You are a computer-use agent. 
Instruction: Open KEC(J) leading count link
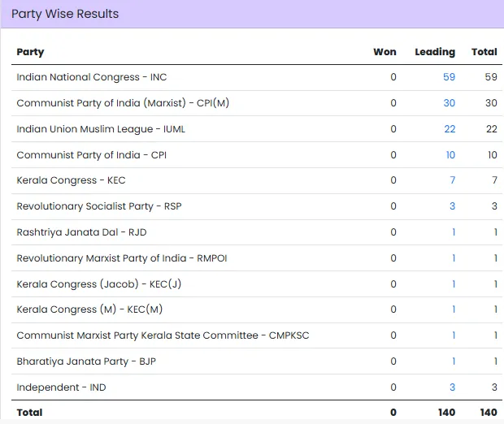pos(454,284)
